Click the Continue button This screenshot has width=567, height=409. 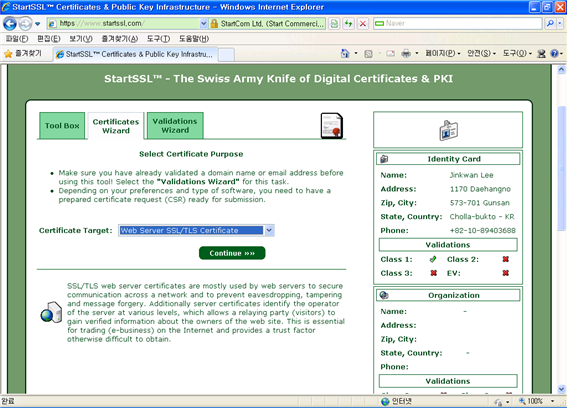[x=232, y=253]
